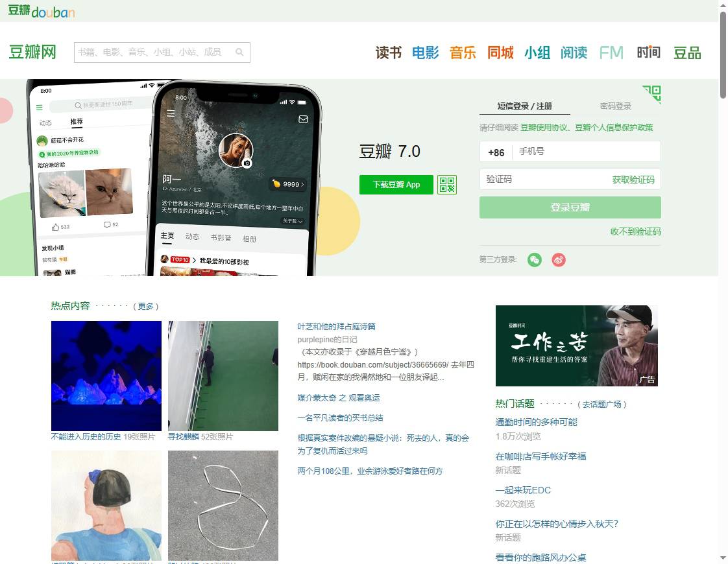Open the 不能进入历史的历史 album link

coord(86,436)
